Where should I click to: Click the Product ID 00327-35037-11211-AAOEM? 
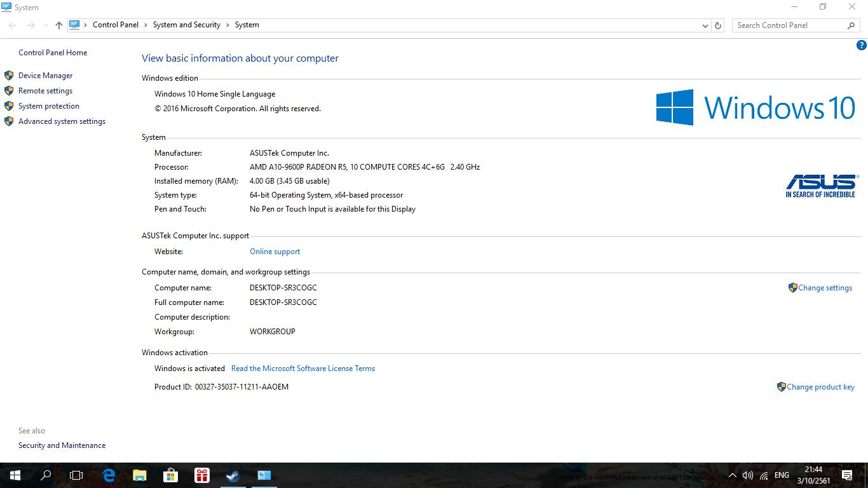(x=241, y=387)
